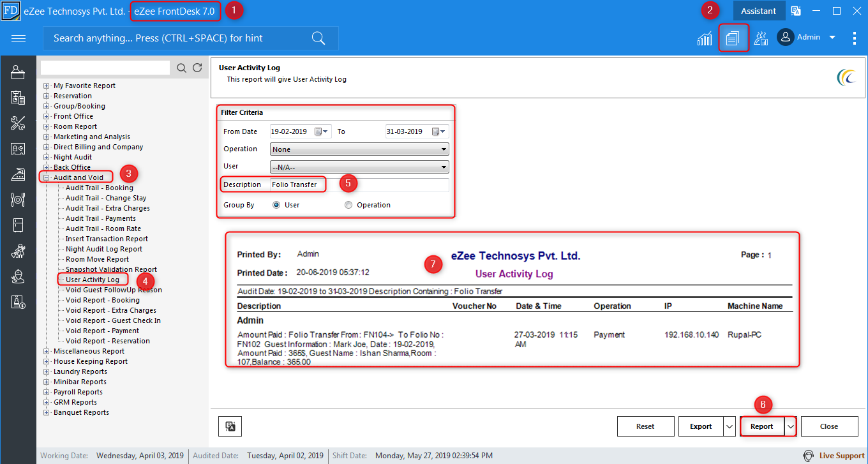Click the Admin user avatar
Viewport: 868px width, 464px height.
pos(786,37)
